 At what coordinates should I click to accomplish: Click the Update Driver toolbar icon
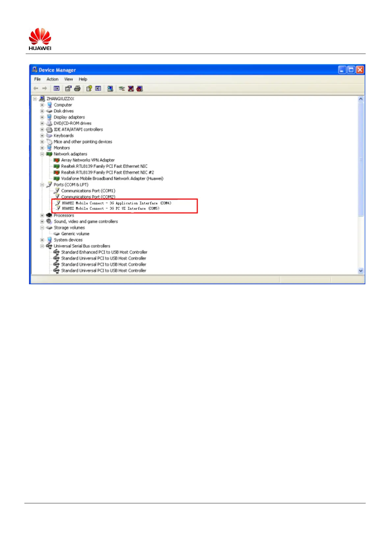[122, 88]
